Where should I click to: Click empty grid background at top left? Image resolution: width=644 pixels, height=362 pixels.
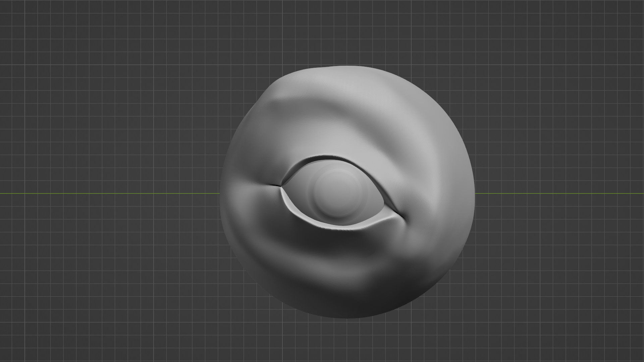[x=67, y=50]
